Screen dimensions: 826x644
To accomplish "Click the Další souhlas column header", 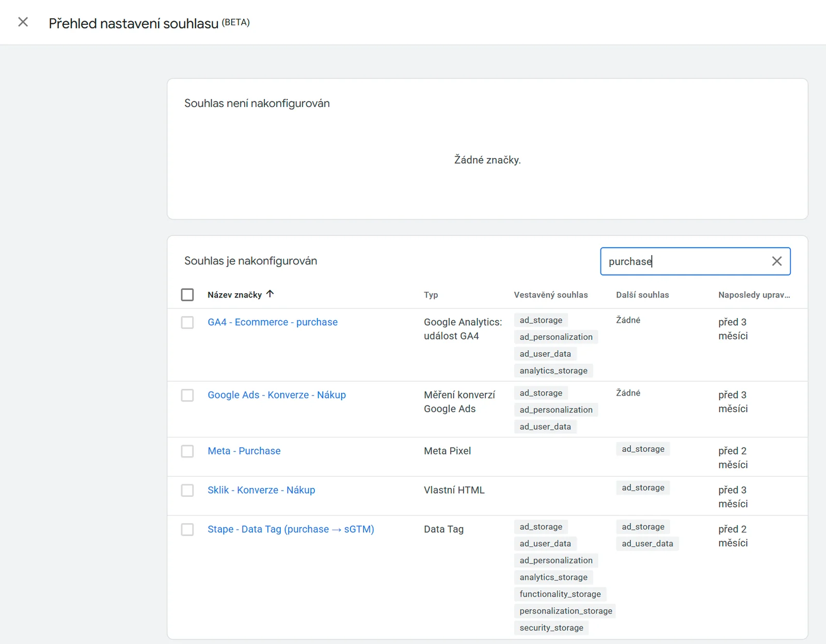I will coord(642,295).
